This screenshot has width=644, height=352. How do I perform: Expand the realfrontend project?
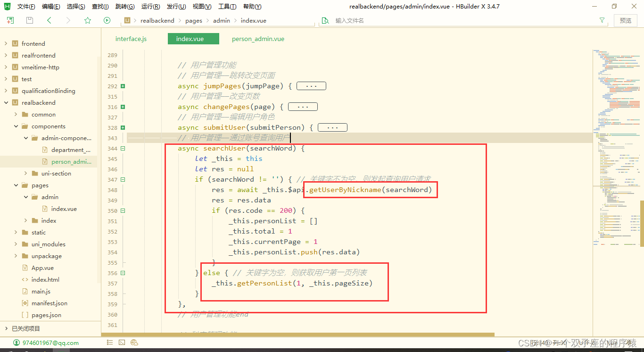point(6,55)
